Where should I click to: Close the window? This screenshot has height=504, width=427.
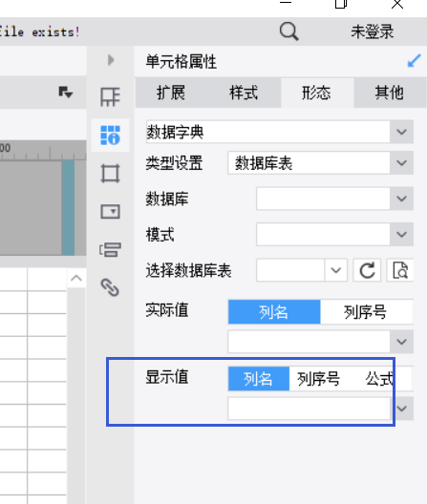[397, 4]
